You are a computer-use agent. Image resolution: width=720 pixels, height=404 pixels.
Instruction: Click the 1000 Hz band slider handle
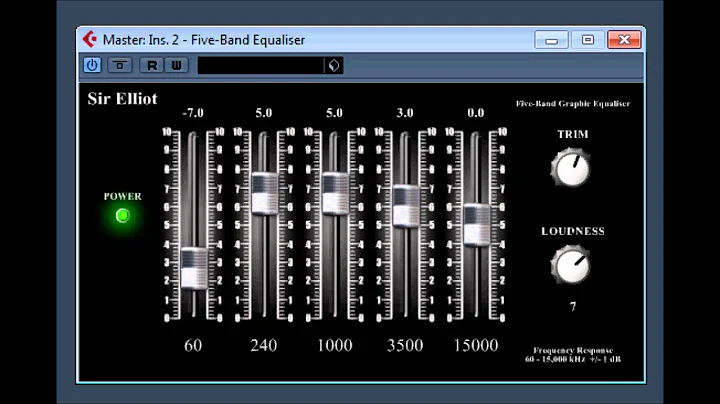pos(336,193)
